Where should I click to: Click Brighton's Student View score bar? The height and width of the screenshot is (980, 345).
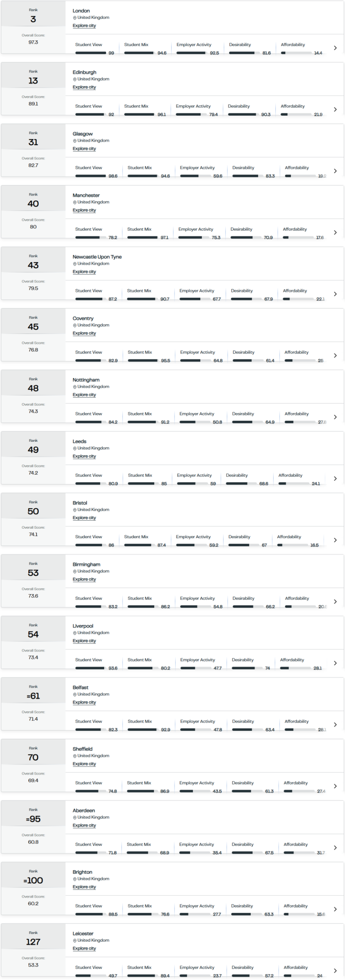click(91, 915)
